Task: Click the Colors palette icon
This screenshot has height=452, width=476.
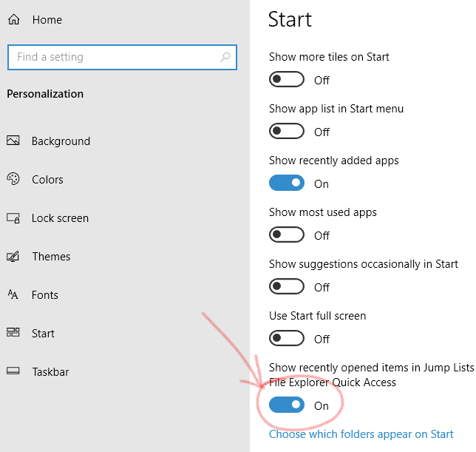Action: click(13, 179)
